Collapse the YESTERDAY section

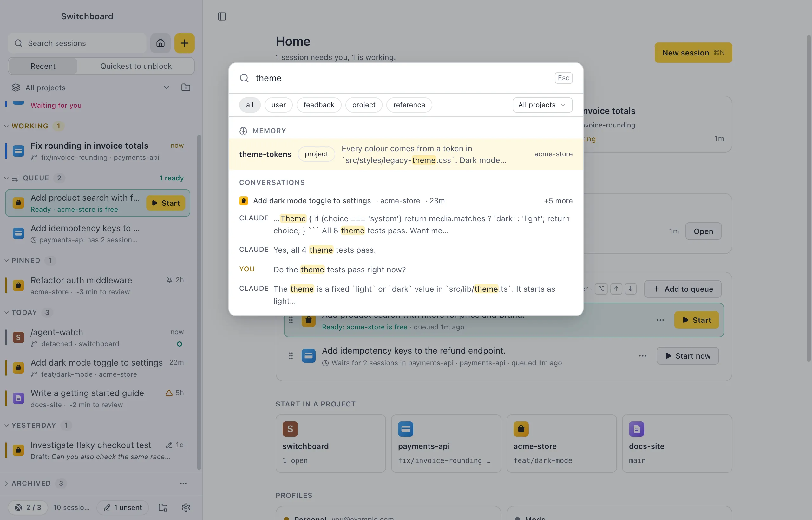pos(6,425)
